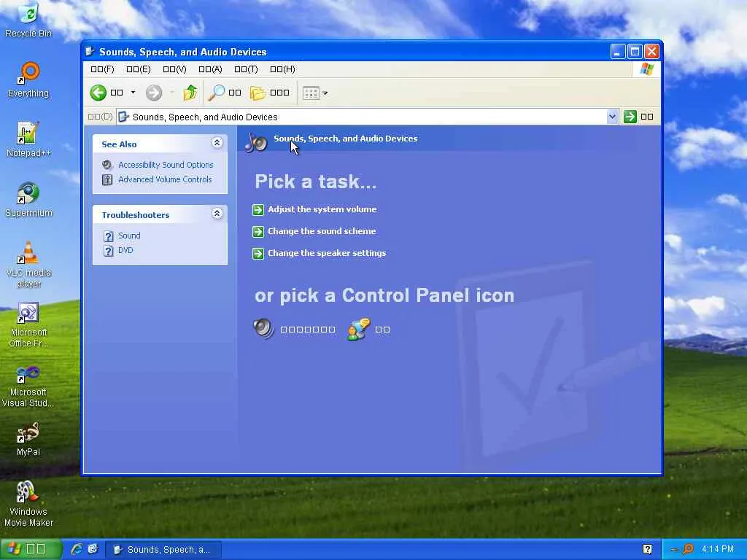Image resolution: width=747 pixels, height=560 pixels.
Task: Open the Back button history dropdown arrow
Action: click(133, 93)
